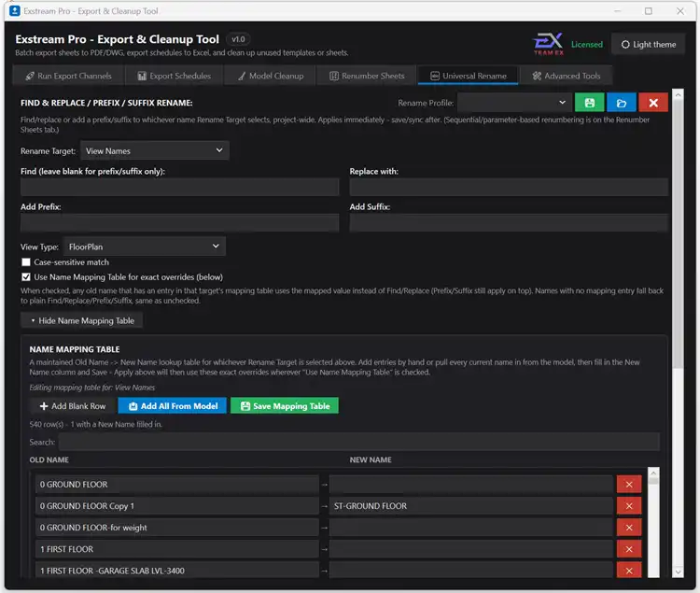
Task: Click Save Mapping Table button
Action: [285, 406]
